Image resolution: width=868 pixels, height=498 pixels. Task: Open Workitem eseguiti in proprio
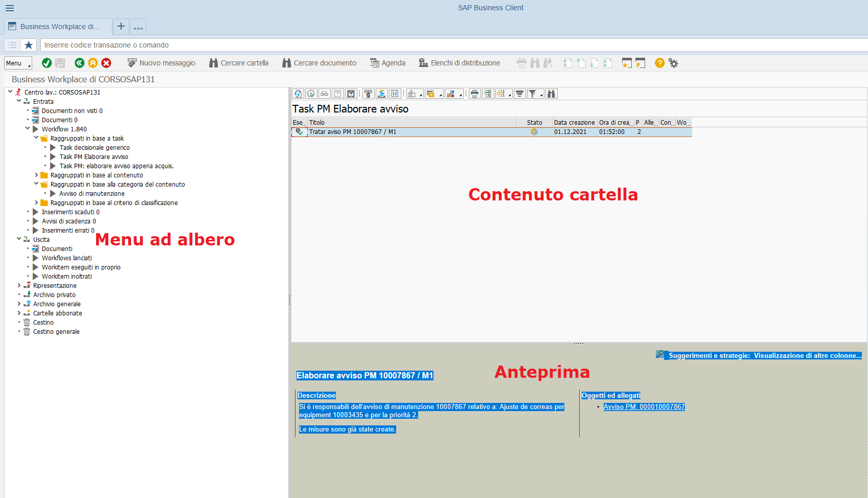81,267
